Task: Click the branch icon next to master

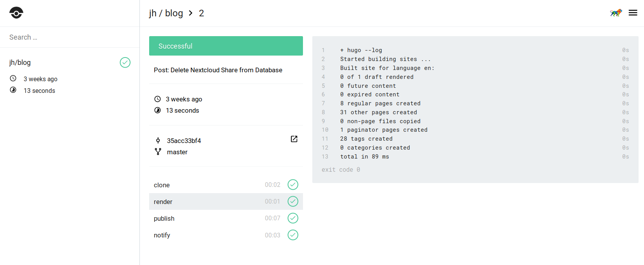Action: (x=158, y=152)
